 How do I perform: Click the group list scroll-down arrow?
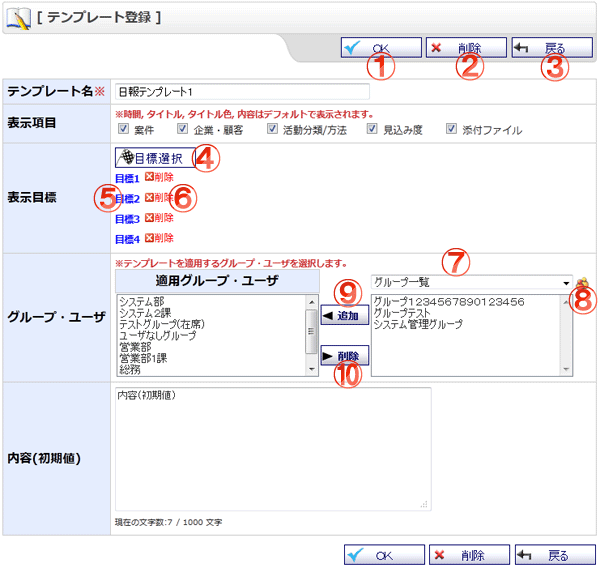(566, 369)
